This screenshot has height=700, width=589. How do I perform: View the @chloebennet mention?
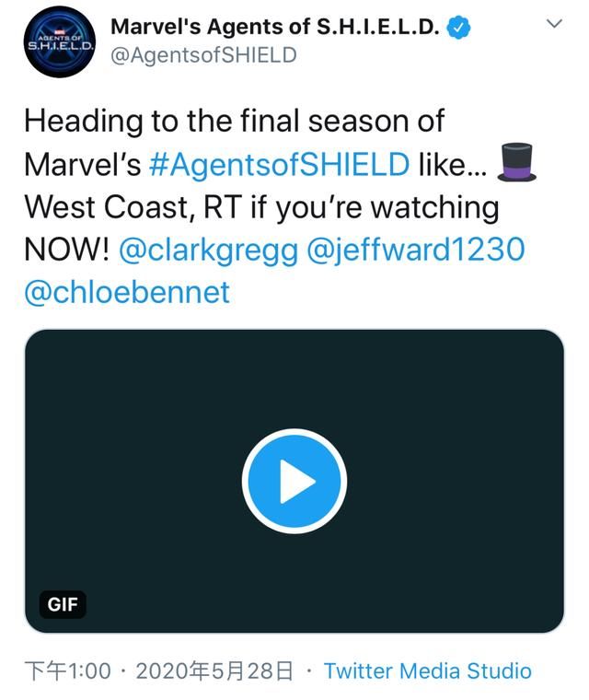tap(127, 292)
